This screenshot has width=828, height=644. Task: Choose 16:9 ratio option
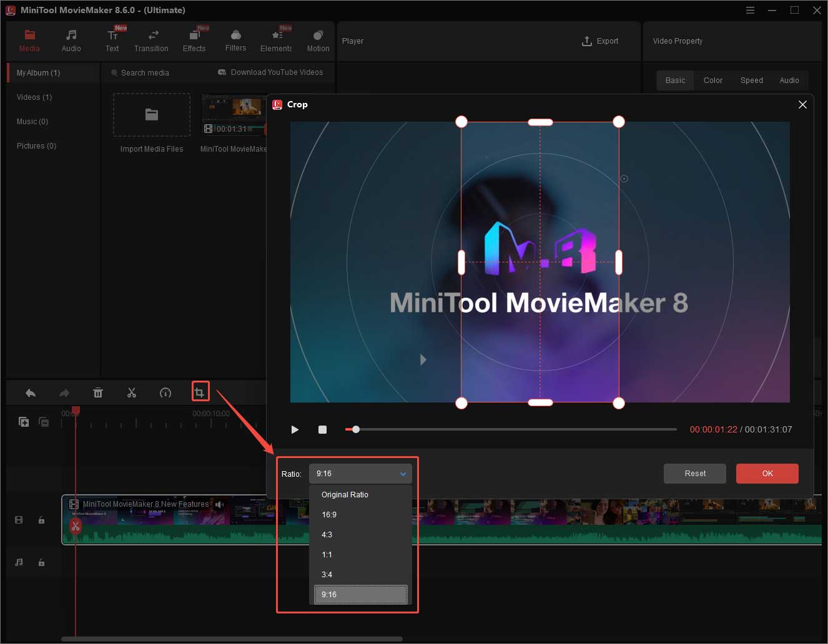tap(360, 514)
